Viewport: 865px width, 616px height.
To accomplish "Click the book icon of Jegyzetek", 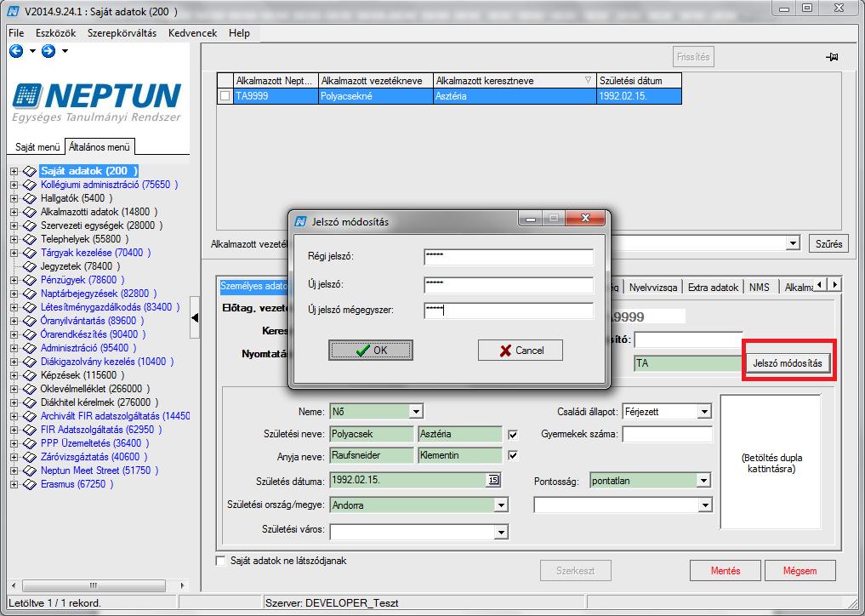I will click(x=30, y=266).
